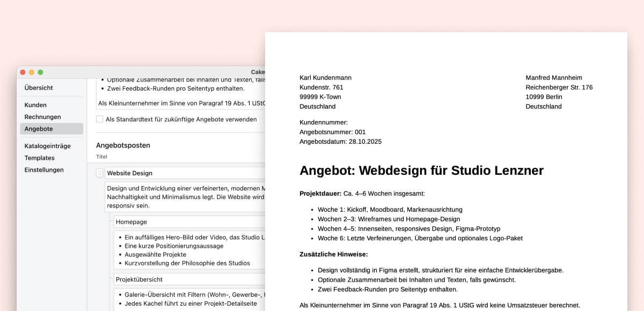Open Katalogeinträge

tap(47, 145)
